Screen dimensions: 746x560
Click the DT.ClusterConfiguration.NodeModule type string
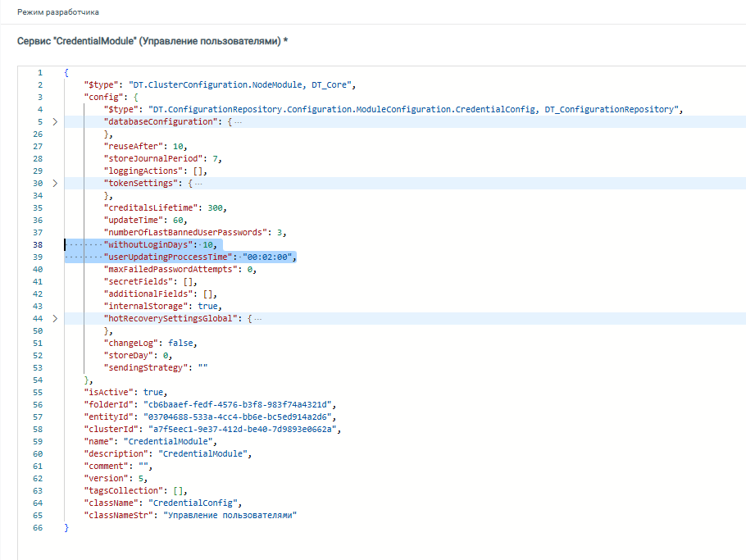[239, 84]
